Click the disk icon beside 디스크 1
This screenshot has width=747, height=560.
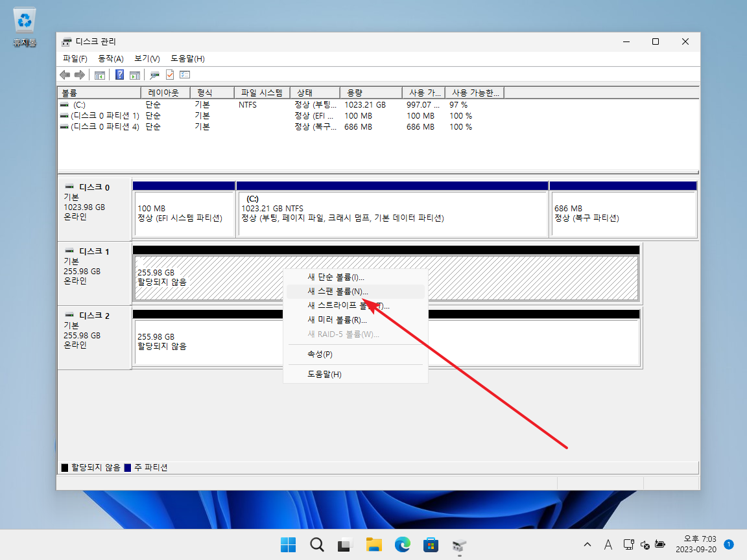coord(69,251)
